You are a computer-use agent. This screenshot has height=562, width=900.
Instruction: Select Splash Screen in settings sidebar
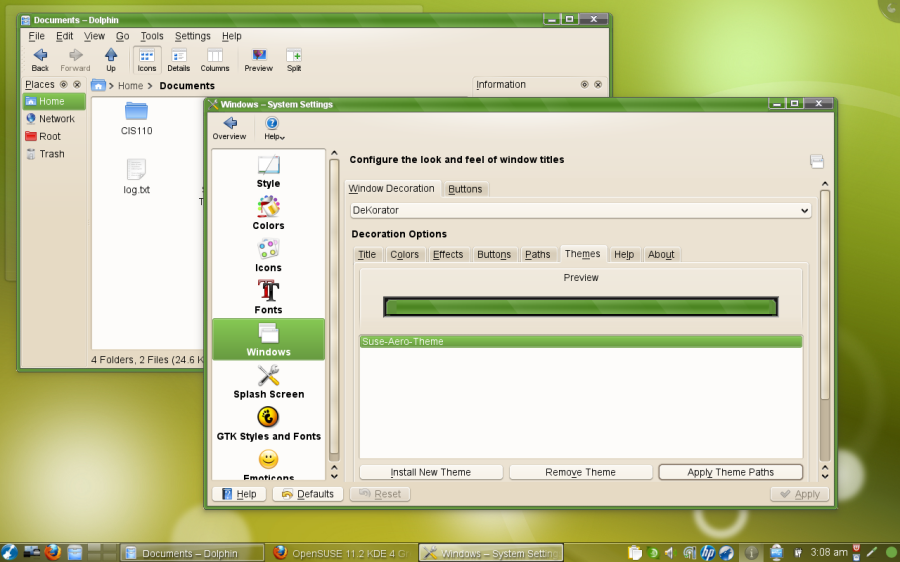[x=268, y=382]
